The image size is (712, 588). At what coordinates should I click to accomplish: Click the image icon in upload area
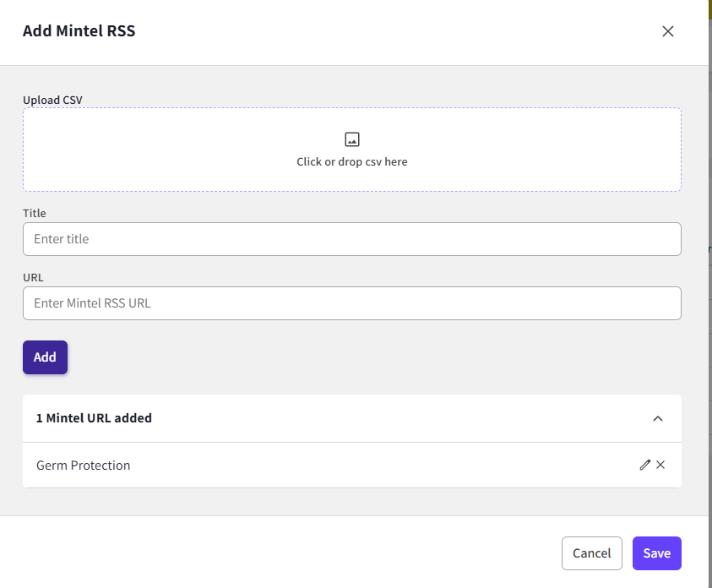[x=352, y=139]
